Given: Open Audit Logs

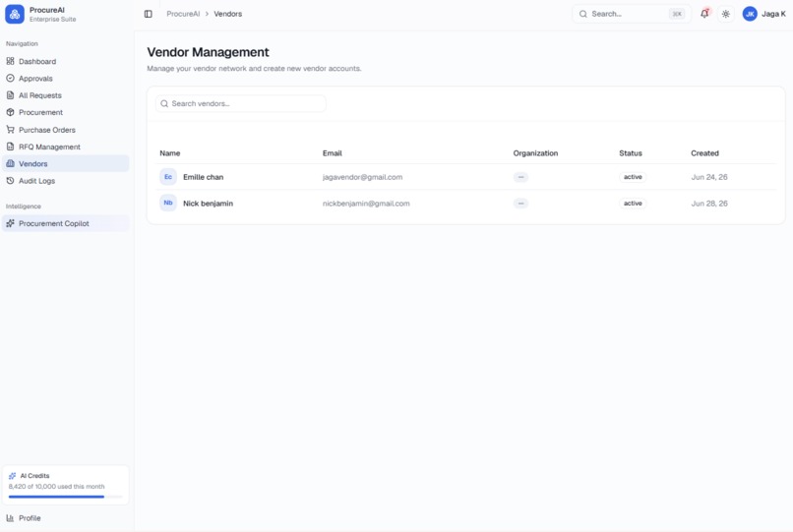Looking at the screenshot, I should (66, 181).
